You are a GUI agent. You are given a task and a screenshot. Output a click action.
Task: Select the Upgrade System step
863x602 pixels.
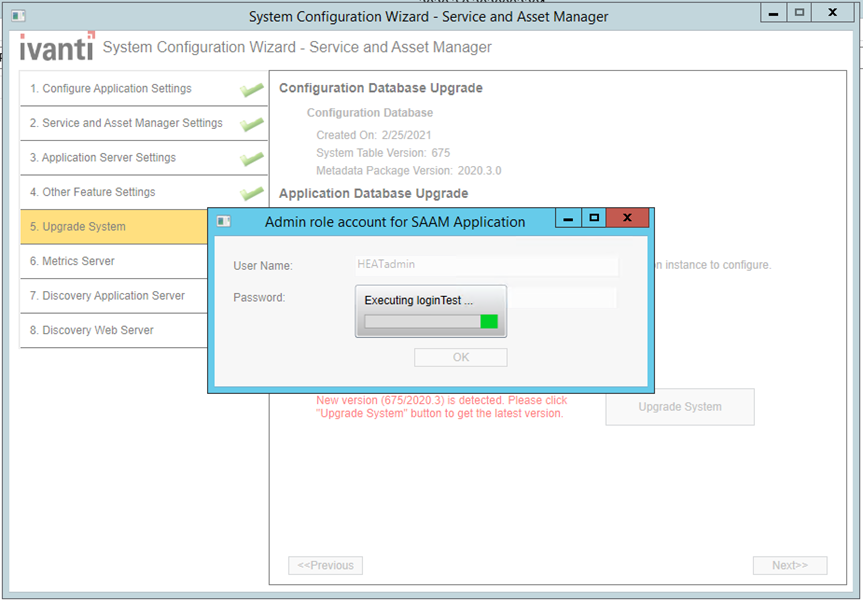coord(100,227)
